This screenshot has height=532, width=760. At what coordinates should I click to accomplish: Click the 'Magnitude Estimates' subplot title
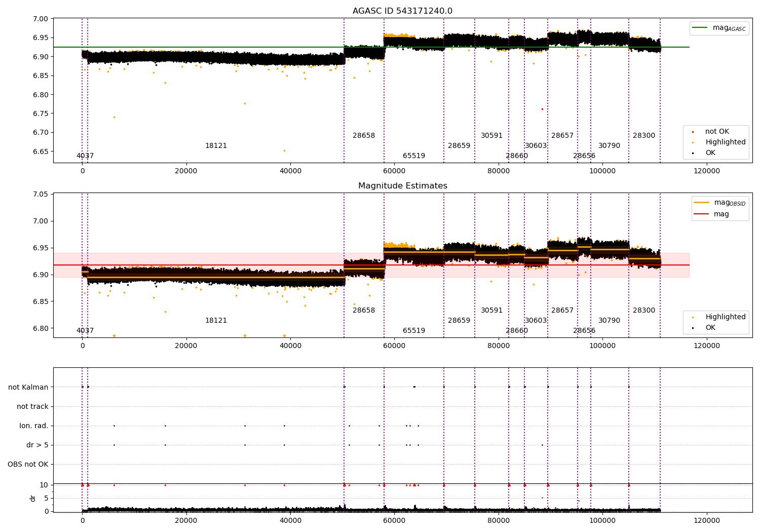tap(402, 186)
